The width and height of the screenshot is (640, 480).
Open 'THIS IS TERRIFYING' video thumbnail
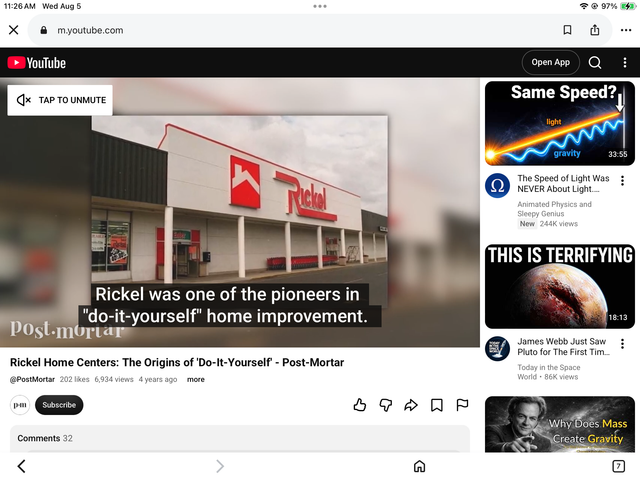[x=560, y=286]
